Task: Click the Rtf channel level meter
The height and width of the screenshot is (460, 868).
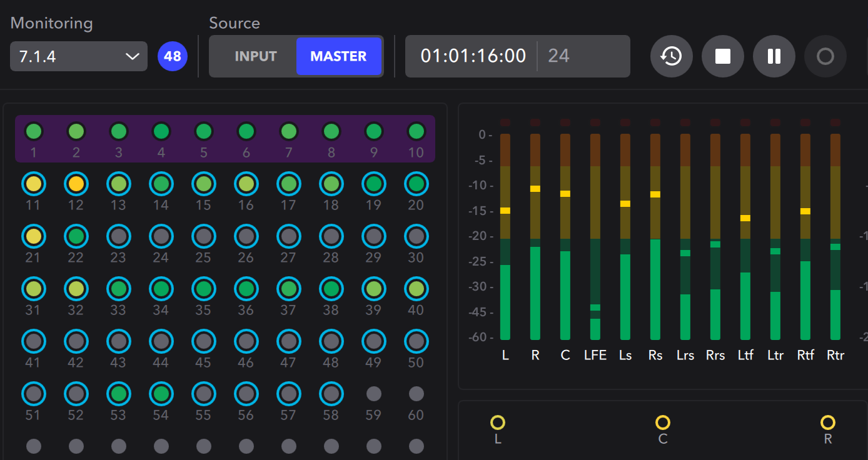Action: (x=805, y=236)
